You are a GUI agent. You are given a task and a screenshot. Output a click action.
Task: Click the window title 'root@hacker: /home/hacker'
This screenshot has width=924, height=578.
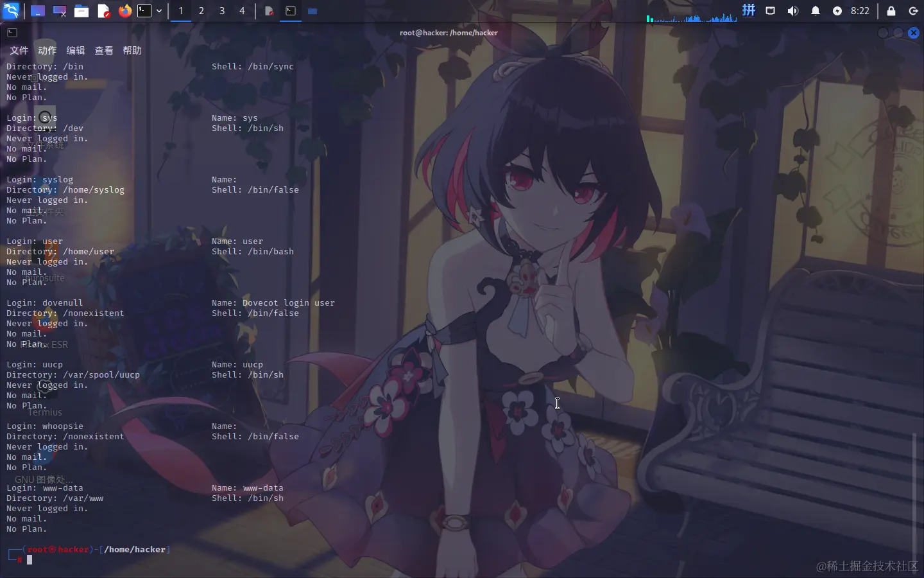pyautogui.click(x=449, y=33)
